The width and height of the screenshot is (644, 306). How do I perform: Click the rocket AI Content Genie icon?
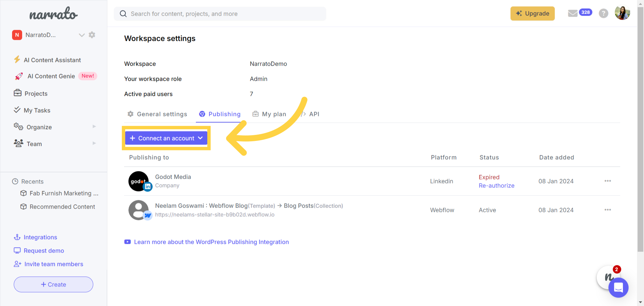pos(19,76)
